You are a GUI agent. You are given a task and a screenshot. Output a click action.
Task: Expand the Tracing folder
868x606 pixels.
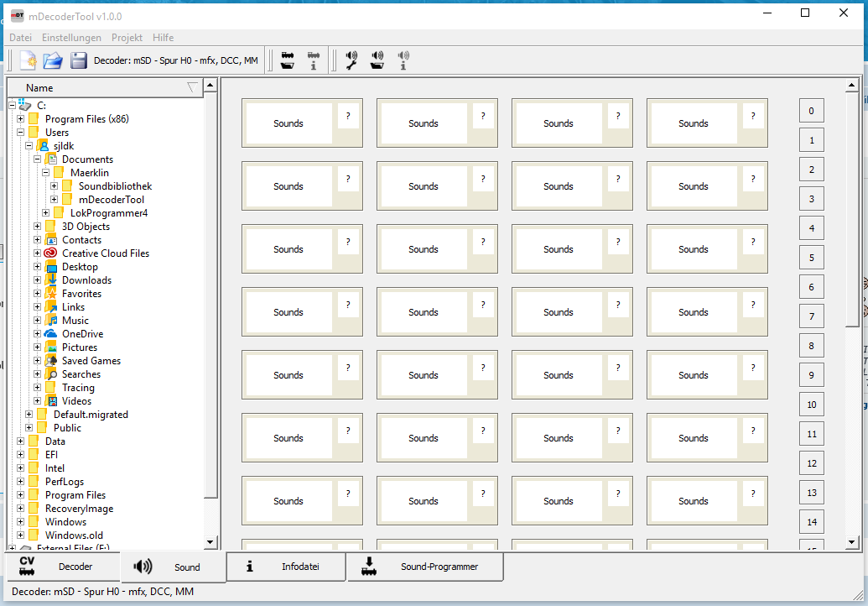click(x=37, y=387)
